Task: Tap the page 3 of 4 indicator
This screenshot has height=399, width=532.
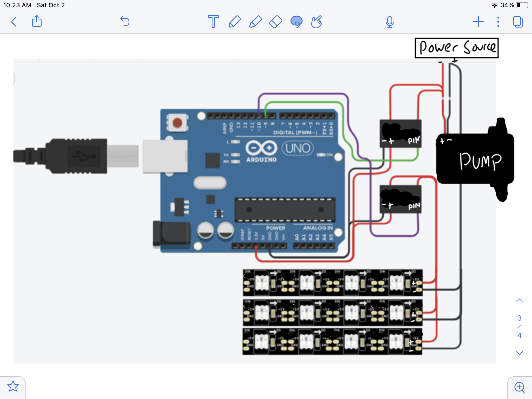Action: pyautogui.click(x=519, y=327)
